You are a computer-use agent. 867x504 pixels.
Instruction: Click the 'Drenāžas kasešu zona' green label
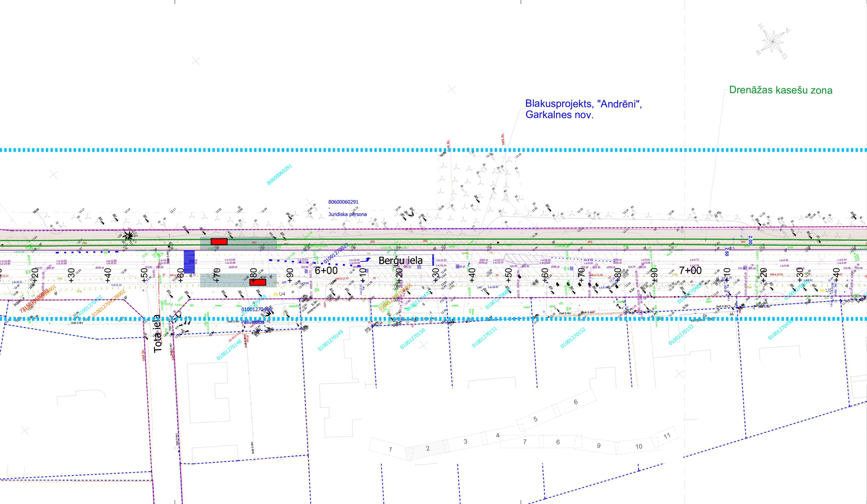click(x=781, y=90)
